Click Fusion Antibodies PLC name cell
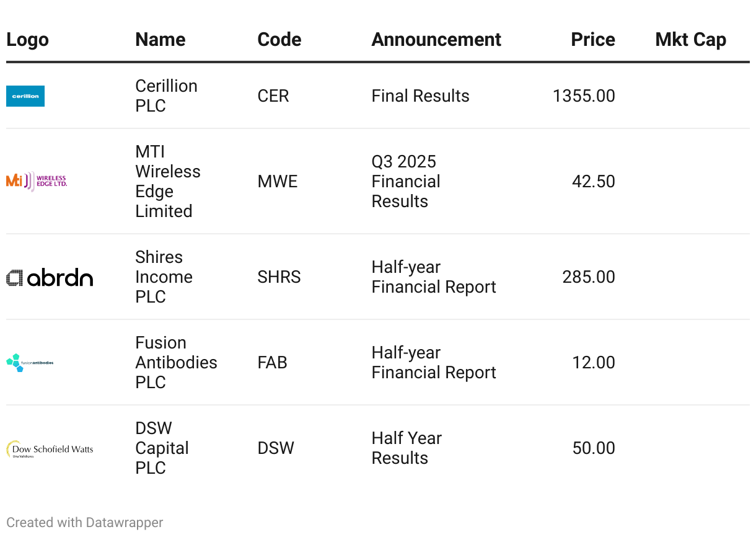The width and height of the screenshot is (756, 537). (x=177, y=363)
